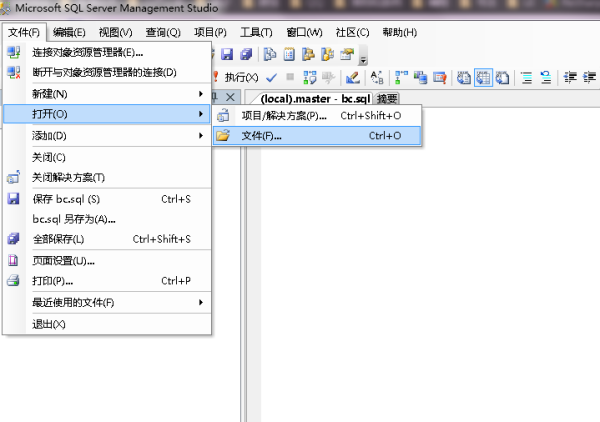Open the 文件(F) menu in the menu bar

tap(24, 33)
